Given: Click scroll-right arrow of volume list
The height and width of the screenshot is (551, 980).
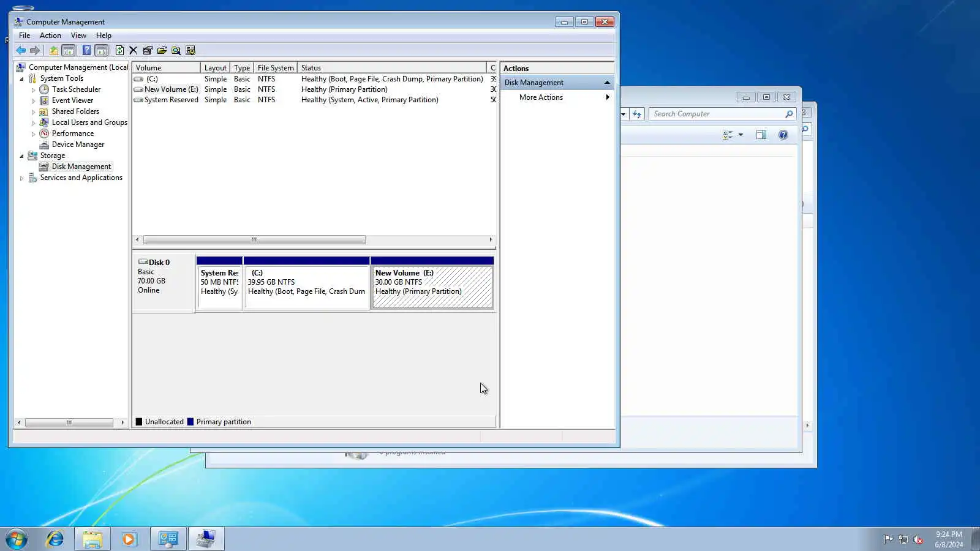Looking at the screenshot, I should [x=491, y=240].
